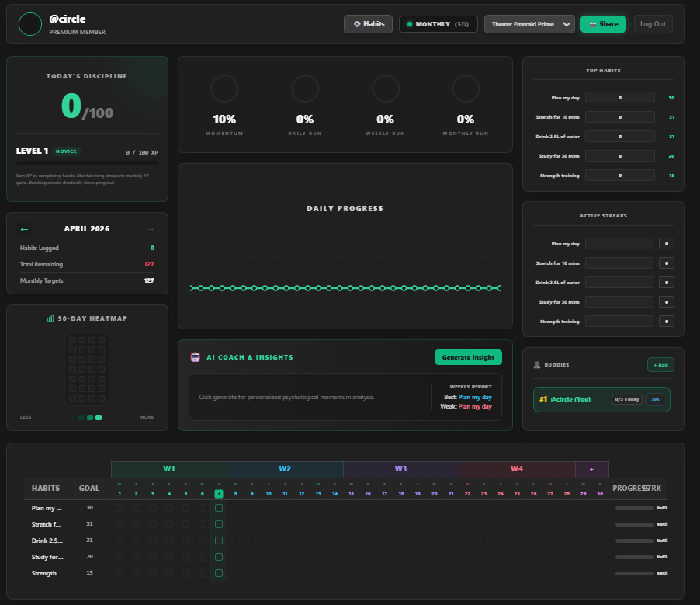Click the Share button

coord(603,24)
